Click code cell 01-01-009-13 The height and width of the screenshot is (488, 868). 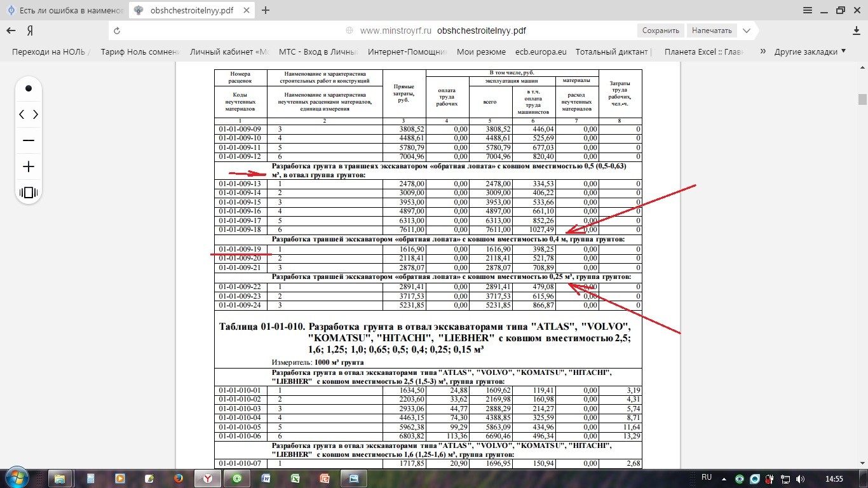point(240,184)
